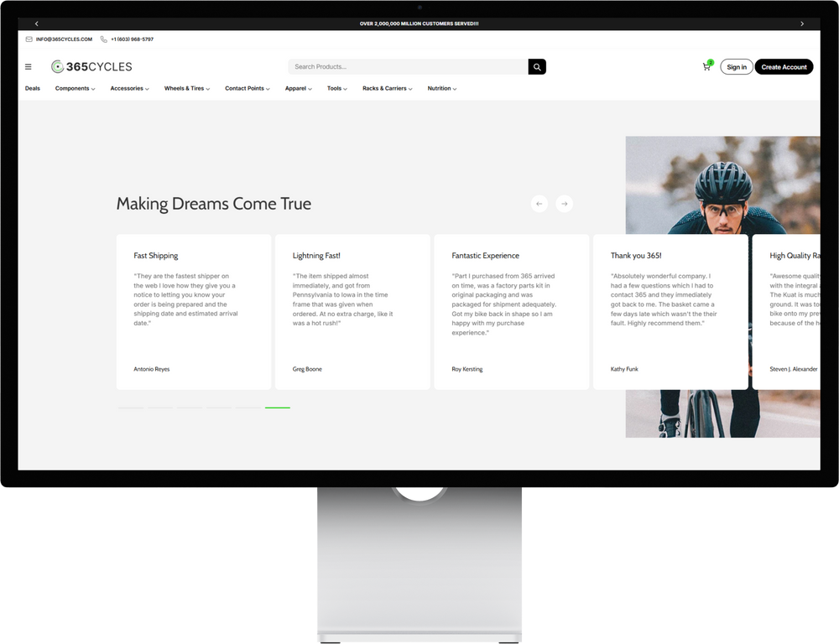Click the search magnifier button
Image resolution: width=839 pixels, height=644 pixels.
coord(537,67)
